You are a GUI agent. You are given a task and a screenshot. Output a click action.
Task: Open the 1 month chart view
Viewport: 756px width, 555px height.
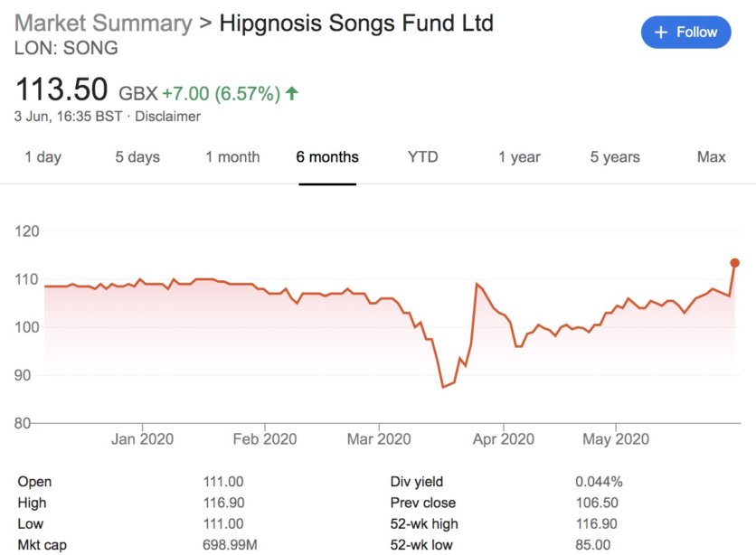coord(232,157)
